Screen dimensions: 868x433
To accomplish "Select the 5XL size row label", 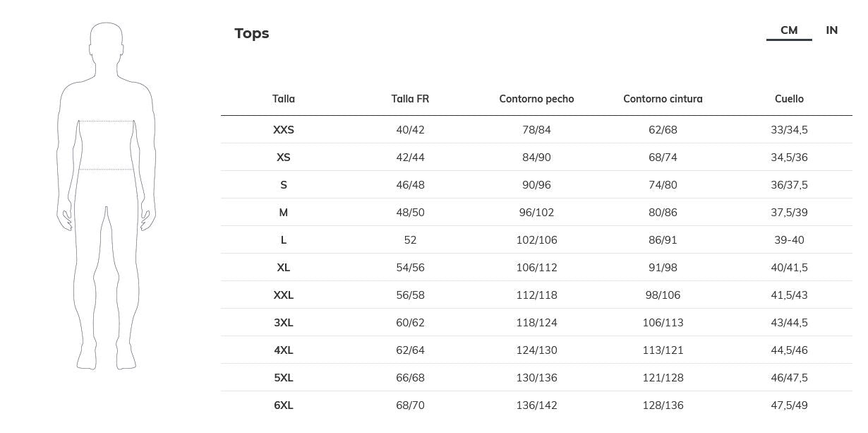I will tap(284, 378).
